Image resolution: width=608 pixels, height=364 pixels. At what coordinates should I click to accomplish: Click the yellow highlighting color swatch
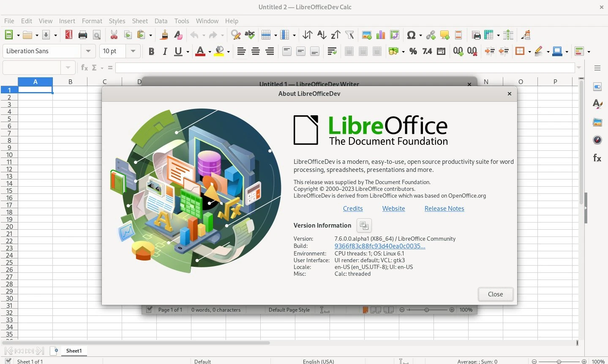pyautogui.click(x=219, y=51)
